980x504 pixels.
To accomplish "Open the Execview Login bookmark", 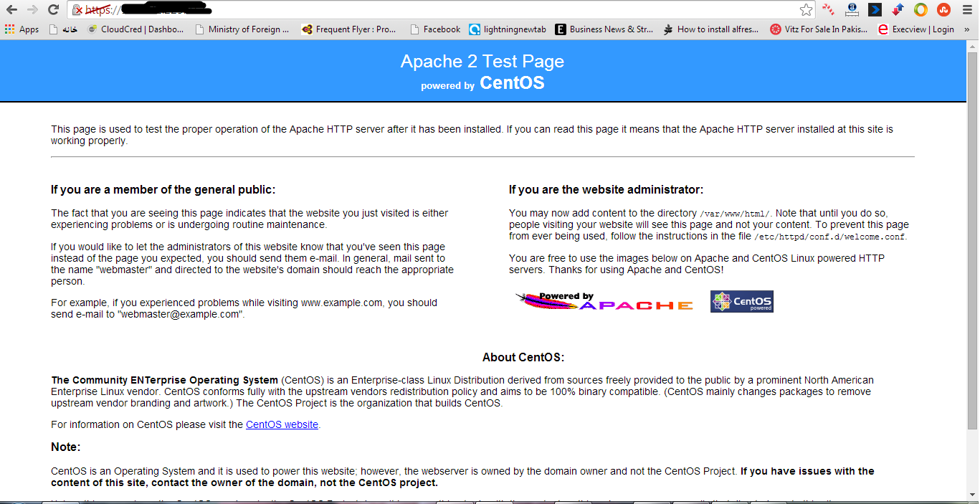I will click(916, 29).
